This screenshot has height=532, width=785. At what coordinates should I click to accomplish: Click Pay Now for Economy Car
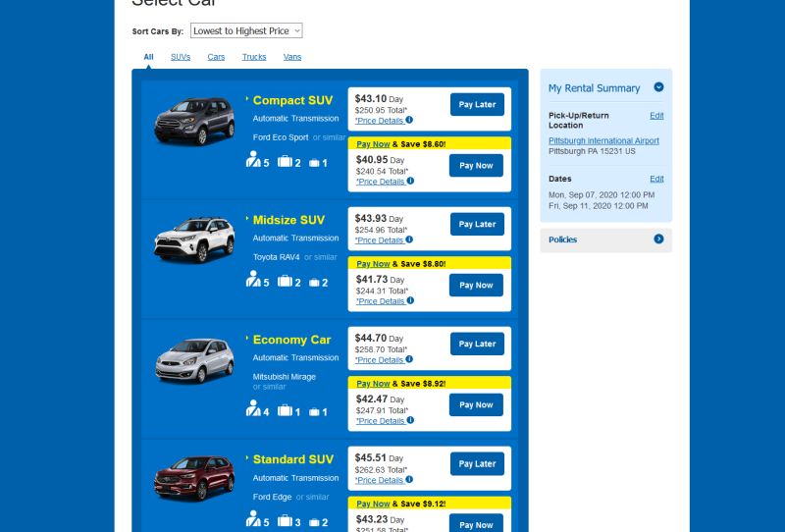[x=476, y=404]
